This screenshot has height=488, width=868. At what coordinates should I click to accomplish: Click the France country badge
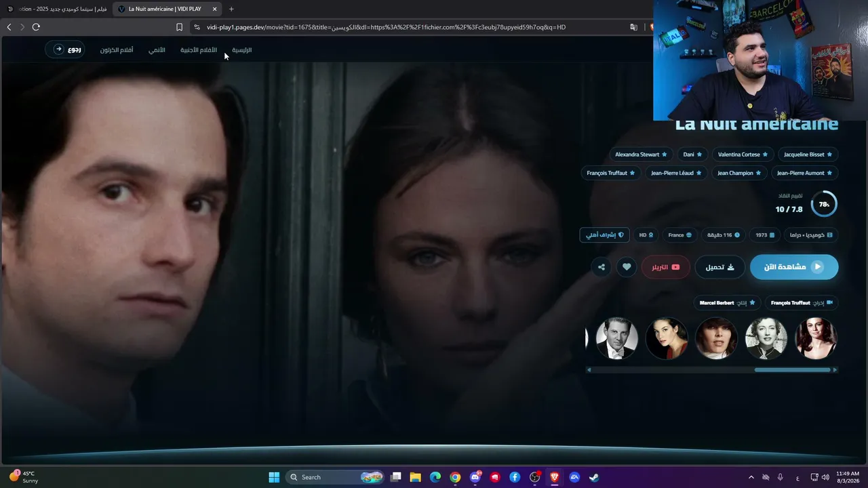[x=679, y=235]
